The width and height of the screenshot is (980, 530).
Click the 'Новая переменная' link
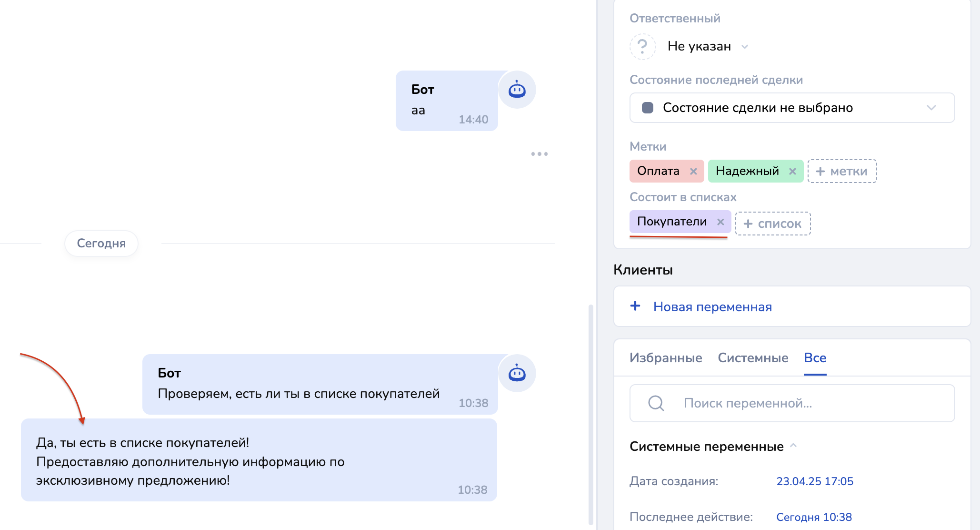click(712, 307)
